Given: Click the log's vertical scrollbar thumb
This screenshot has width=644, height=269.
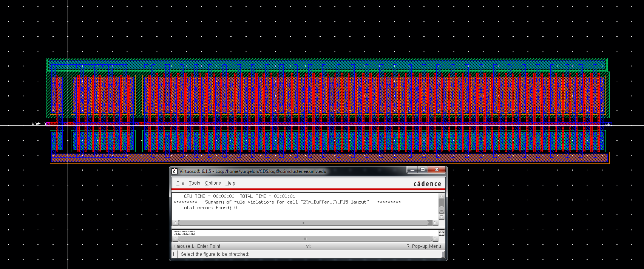Looking at the screenshot, I should (441, 210).
